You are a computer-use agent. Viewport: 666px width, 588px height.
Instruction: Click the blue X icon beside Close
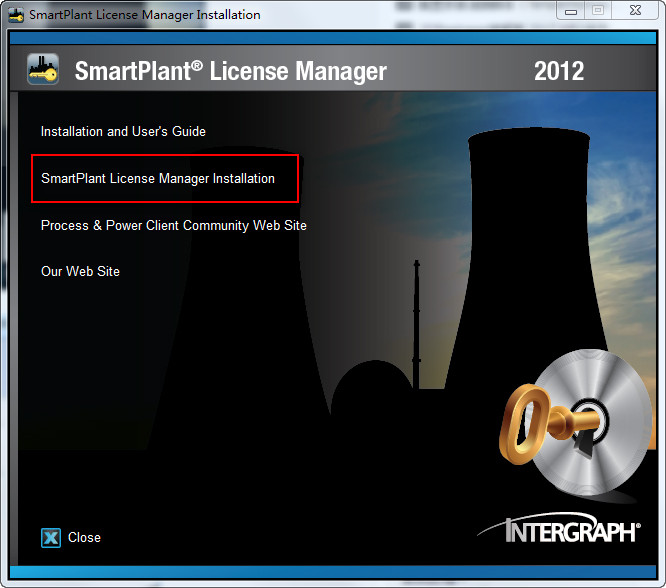(x=51, y=538)
